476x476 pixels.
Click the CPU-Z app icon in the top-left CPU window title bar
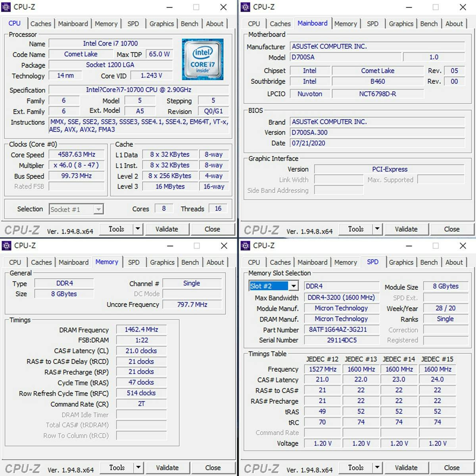tap(6, 7)
